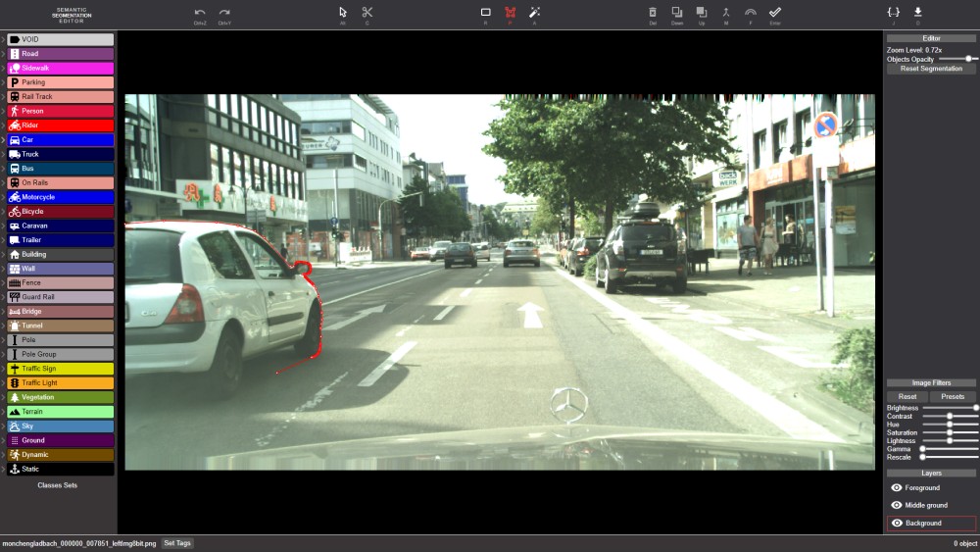Viewport: 980px width, 552px height.
Task: Toggle Foreground layer visibility eye
Action: tap(896, 487)
